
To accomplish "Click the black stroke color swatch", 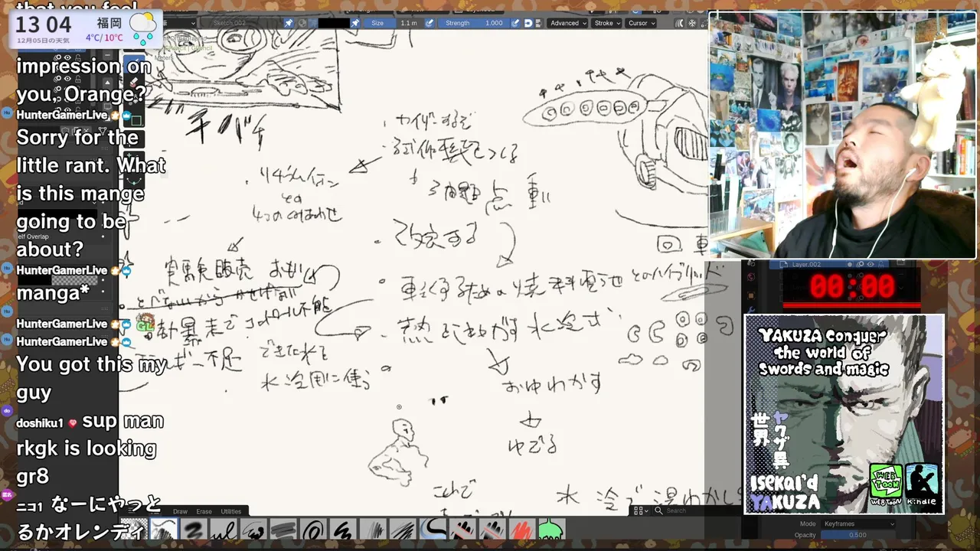I will pyautogui.click(x=333, y=23).
